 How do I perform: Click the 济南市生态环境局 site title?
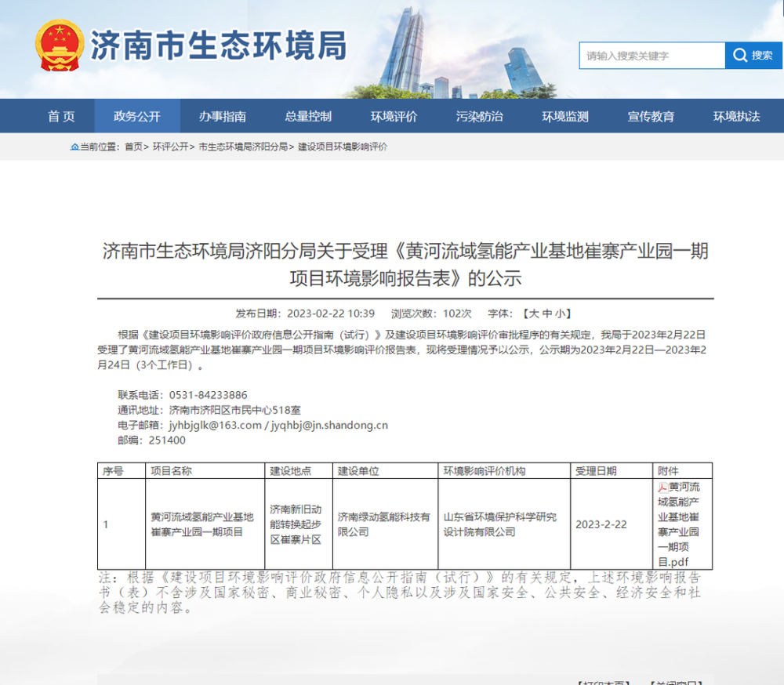[x=218, y=45]
